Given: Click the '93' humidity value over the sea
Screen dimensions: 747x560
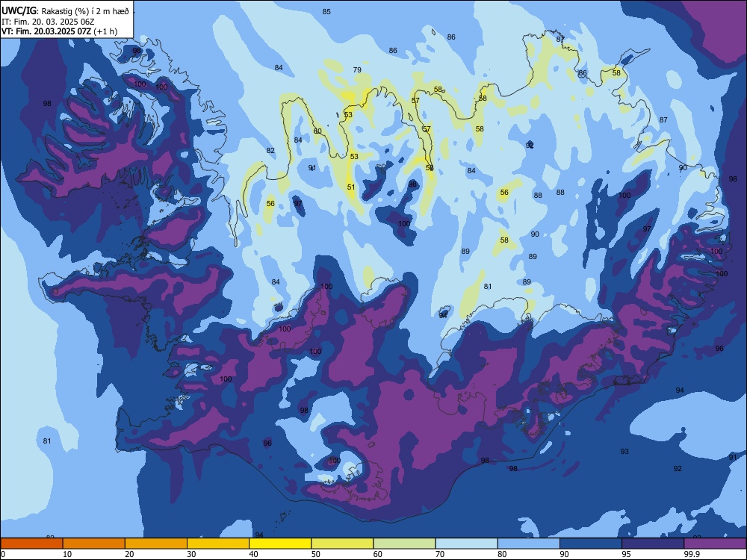Looking at the screenshot, I should tap(624, 452).
